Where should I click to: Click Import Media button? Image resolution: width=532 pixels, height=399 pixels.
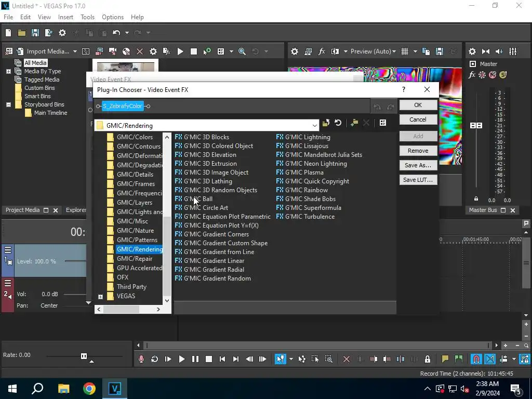click(47, 51)
